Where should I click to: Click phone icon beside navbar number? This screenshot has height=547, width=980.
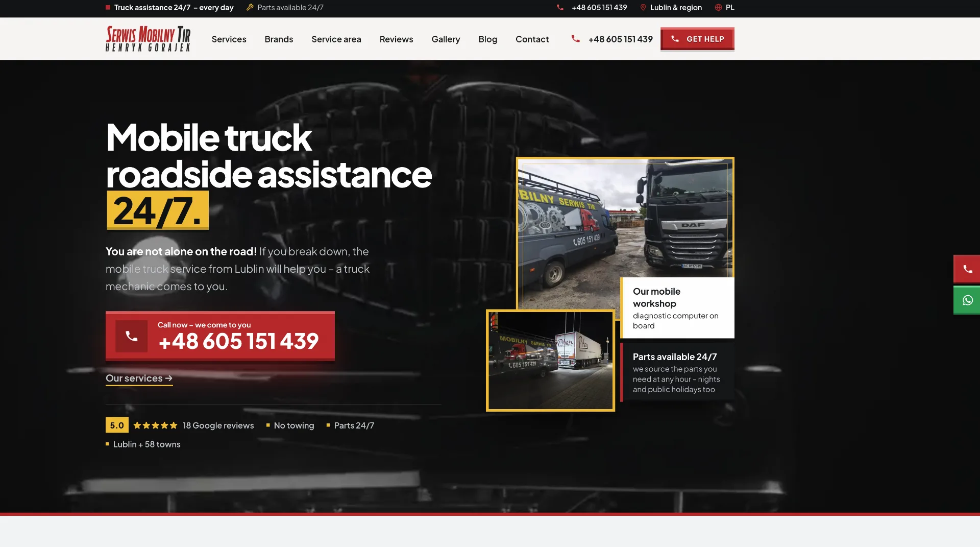[575, 39]
